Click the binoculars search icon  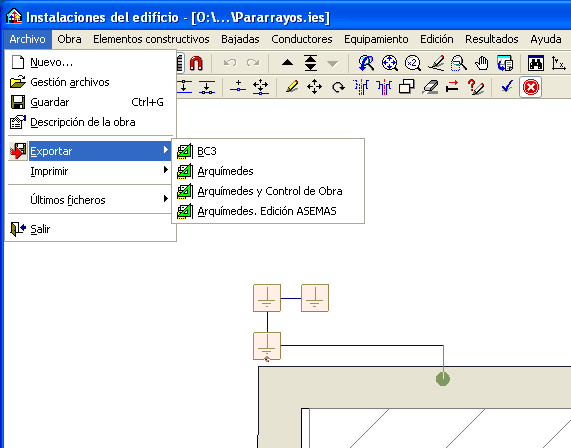pyautogui.click(x=536, y=63)
